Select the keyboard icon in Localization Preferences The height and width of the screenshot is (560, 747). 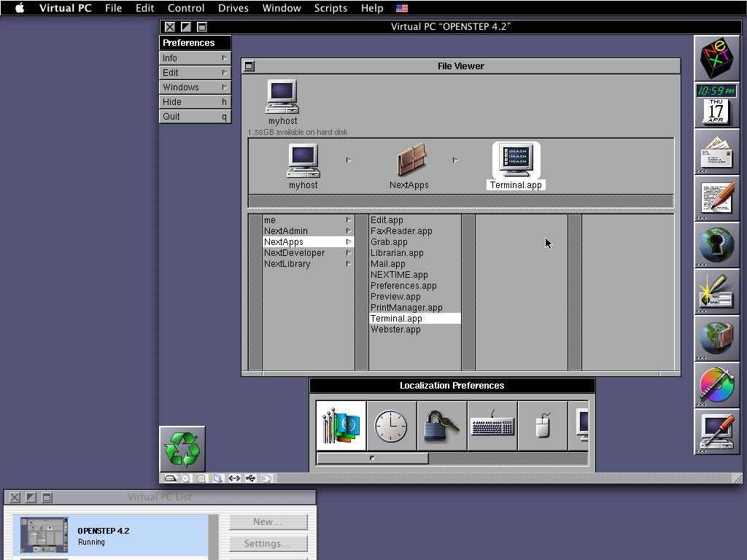tap(492, 425)
